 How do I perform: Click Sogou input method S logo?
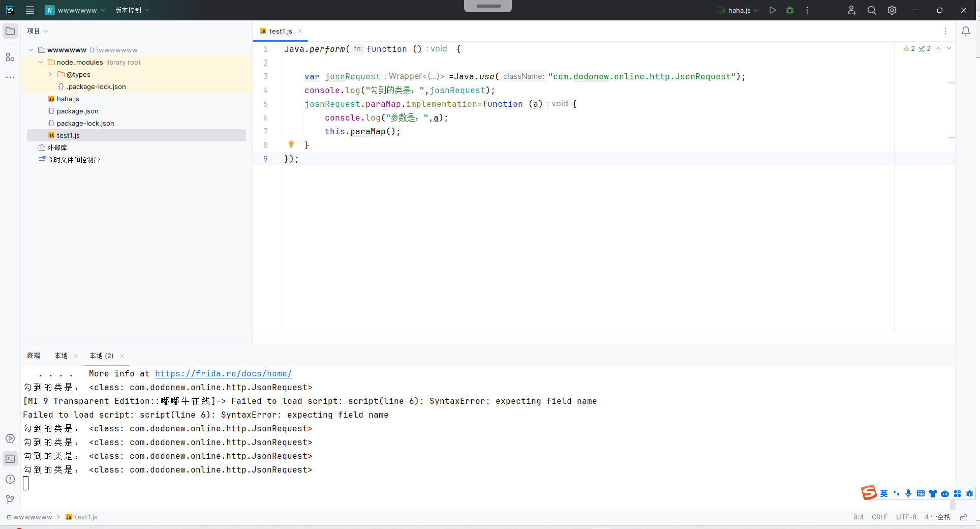(869, 492)
